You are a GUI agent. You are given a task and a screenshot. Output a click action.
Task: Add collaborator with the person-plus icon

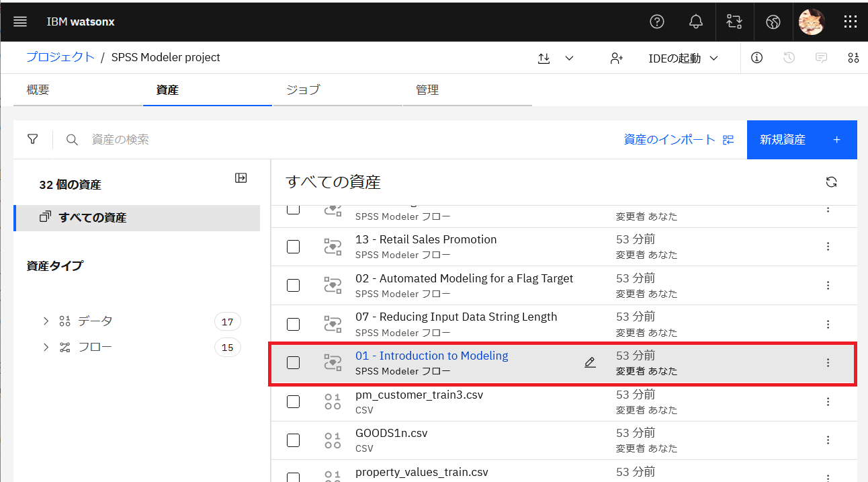click(x=617, y=58)
